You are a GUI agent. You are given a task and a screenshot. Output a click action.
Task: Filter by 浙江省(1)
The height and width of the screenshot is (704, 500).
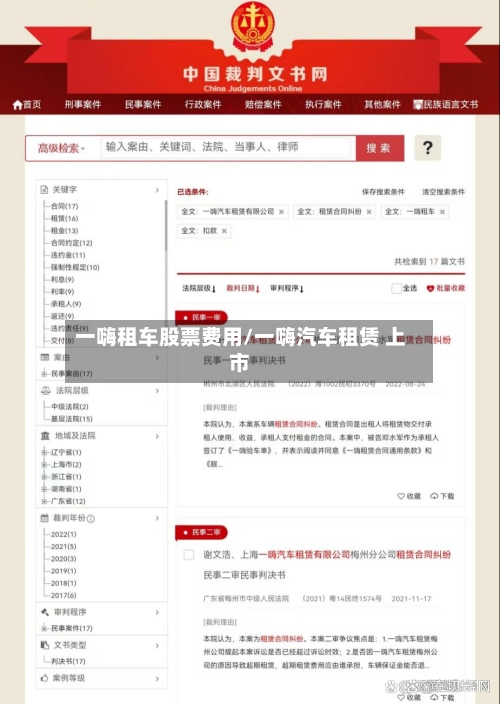66,477
